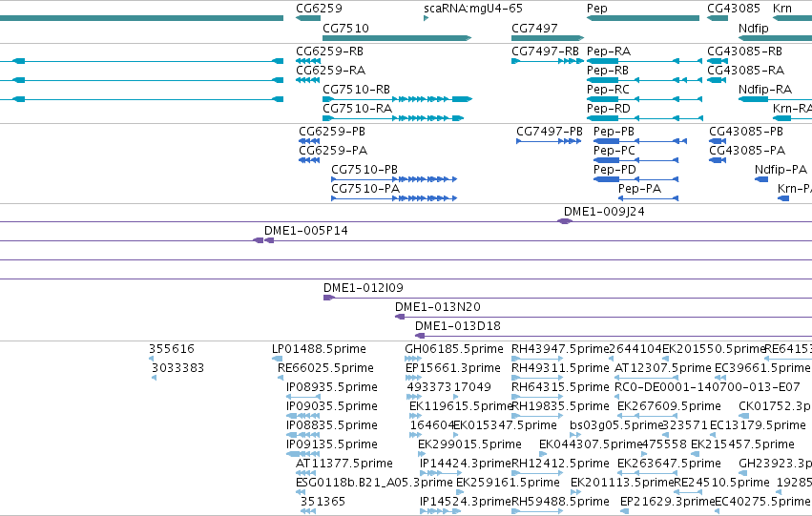The image size is (812, 516).
Task: Select EST RH49311.5prime feature
Action: (x=537, y=378)
